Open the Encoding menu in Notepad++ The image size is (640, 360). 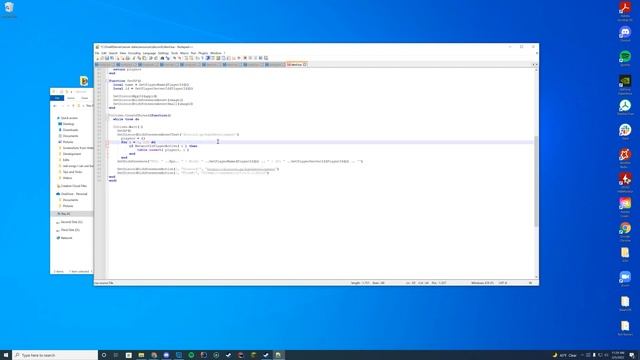134,53
